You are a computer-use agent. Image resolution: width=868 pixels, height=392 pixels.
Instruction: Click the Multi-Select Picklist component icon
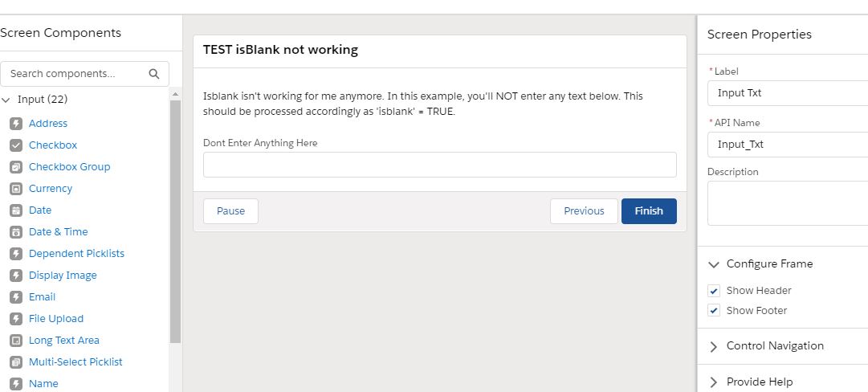point(15,362)
